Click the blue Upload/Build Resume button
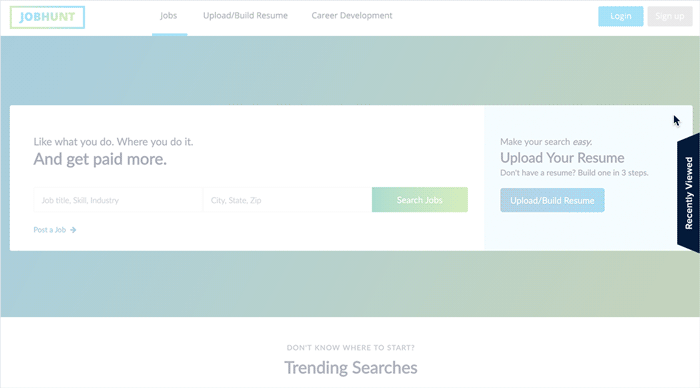The height and width of the screenshot is (388, 700). 552,200
